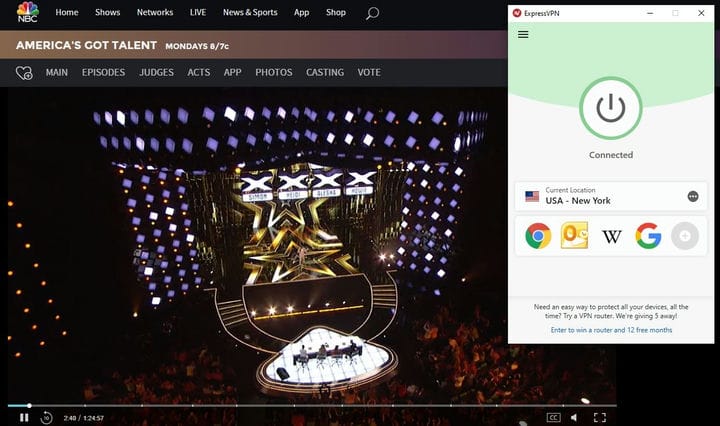Add America's Got Talent to favorites heart icon

[24, 73]
